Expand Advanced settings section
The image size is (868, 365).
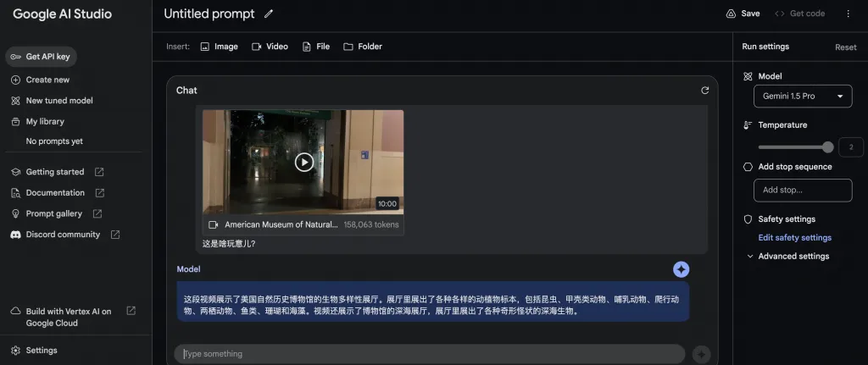pos(793,256)
